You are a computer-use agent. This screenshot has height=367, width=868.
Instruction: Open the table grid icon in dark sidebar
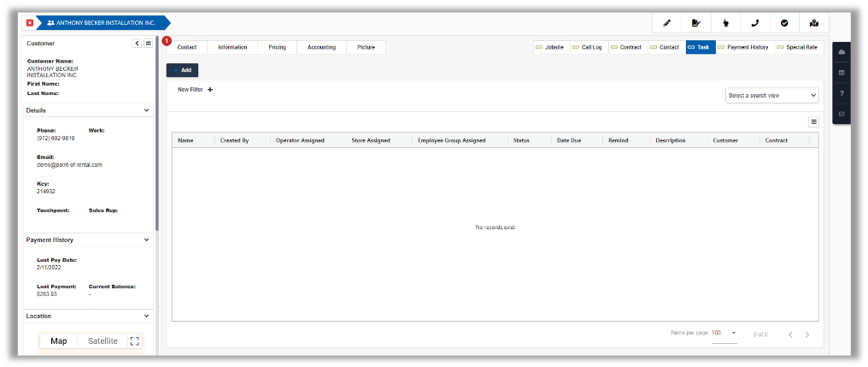tap(842, 73)
